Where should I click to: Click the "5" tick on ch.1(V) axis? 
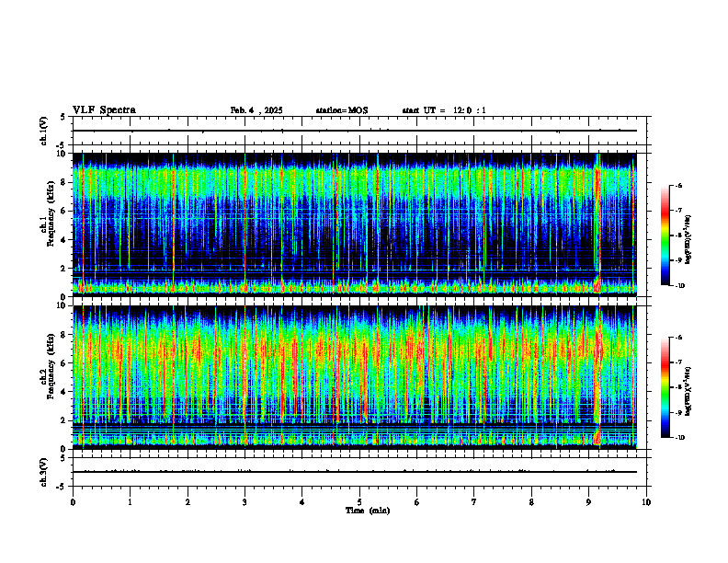click(63, 117)
